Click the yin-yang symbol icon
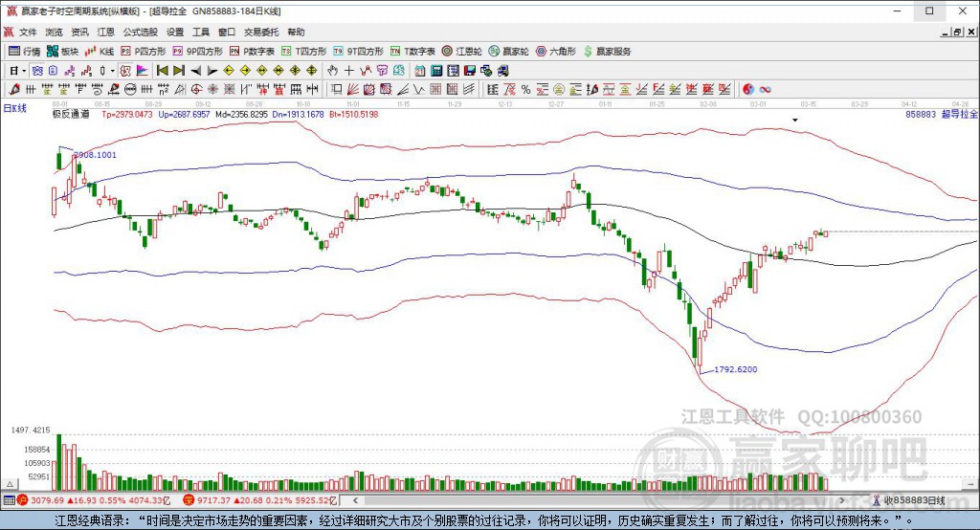The height and width of the screenshot is (530, 980). click(748, 90)
